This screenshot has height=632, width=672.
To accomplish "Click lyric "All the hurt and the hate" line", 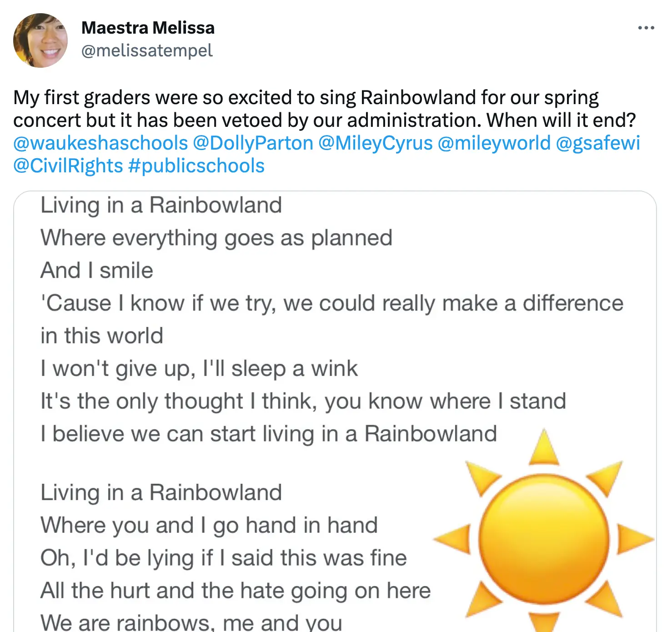I will click(x=236, y=591).
